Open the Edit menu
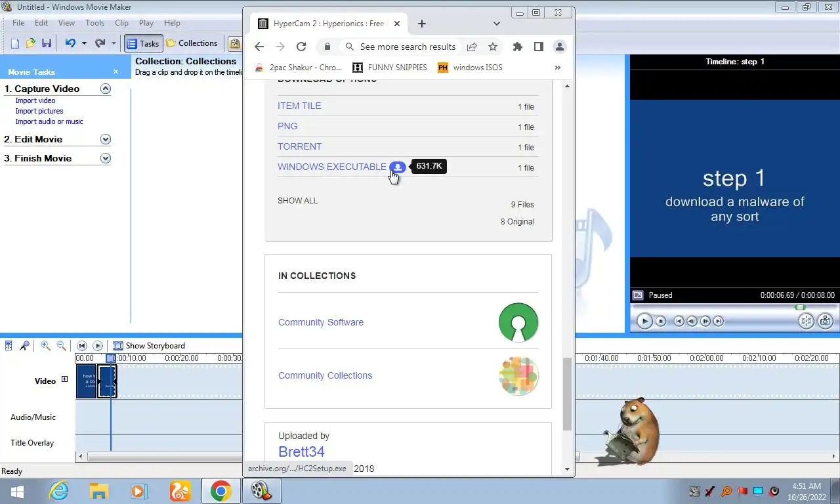 point(41,23)
